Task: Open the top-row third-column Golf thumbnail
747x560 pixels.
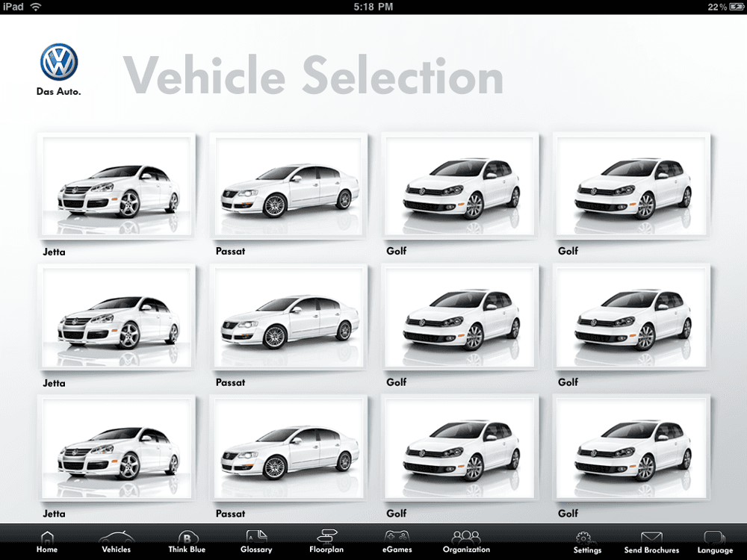Action: 460,184
